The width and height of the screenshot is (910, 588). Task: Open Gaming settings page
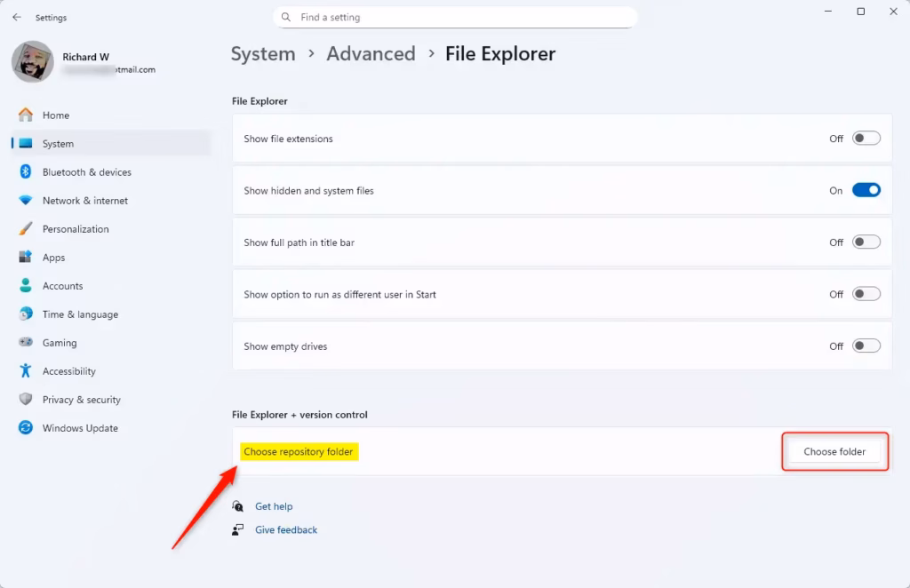tap(111, 342)
